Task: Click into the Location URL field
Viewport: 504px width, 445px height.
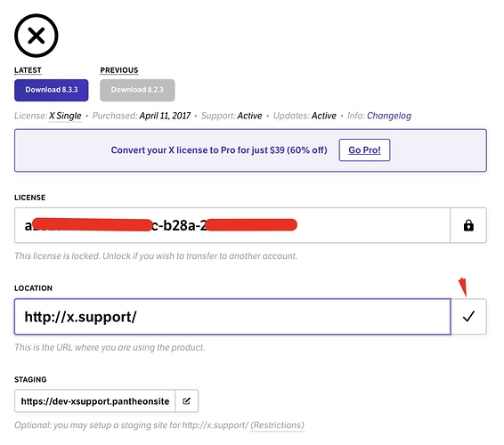Action: point(232,317)
